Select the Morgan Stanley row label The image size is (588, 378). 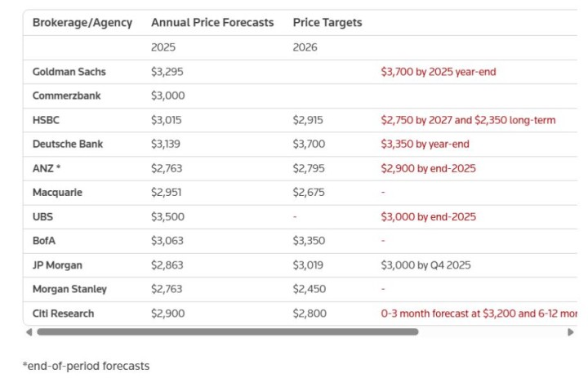[x=69, y=289]
